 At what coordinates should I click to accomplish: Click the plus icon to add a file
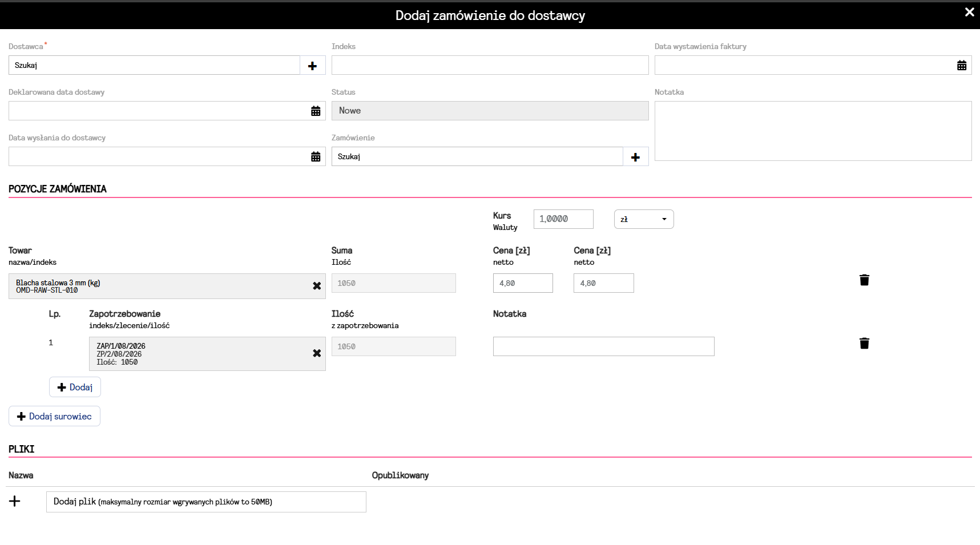pyautogui.click(x=15, y=501)
